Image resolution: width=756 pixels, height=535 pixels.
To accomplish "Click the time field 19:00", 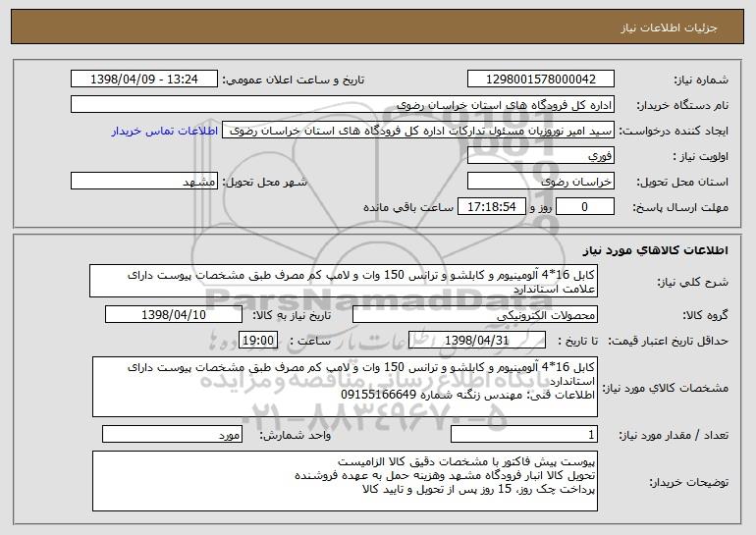I will (258, 341).
